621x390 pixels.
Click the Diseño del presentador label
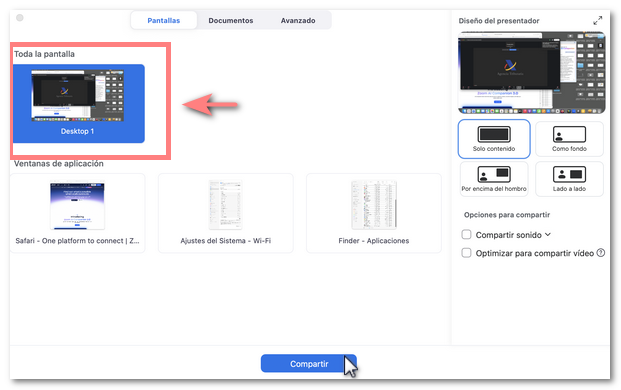click(499, 21)
